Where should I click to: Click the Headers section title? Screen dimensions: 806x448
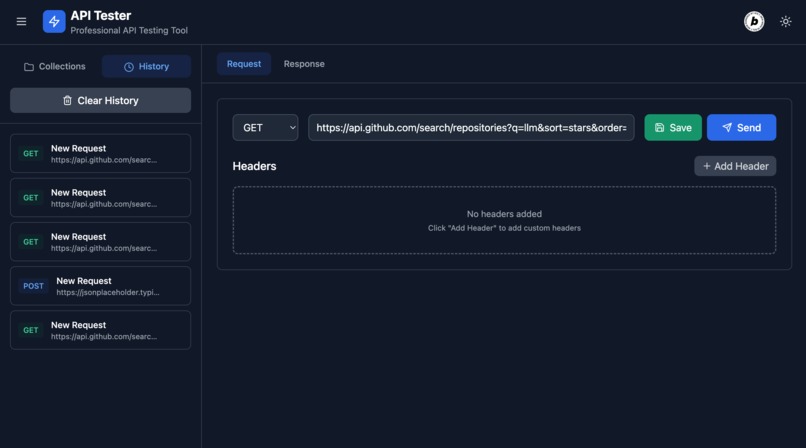[254, 166]
